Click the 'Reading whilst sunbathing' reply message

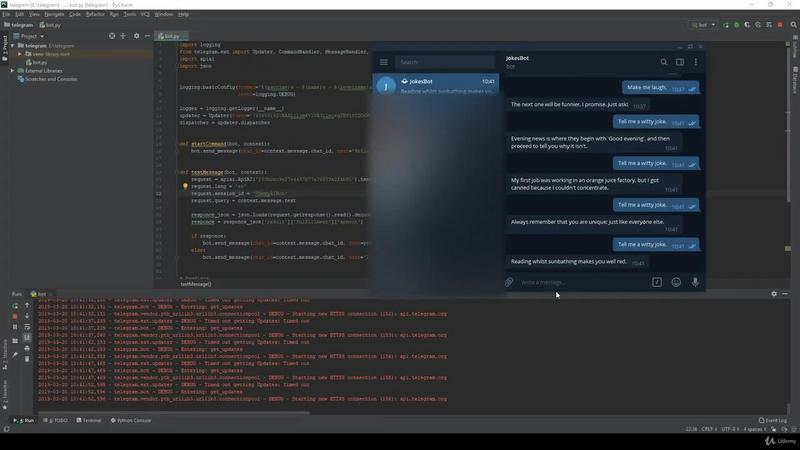pos(578,262)
